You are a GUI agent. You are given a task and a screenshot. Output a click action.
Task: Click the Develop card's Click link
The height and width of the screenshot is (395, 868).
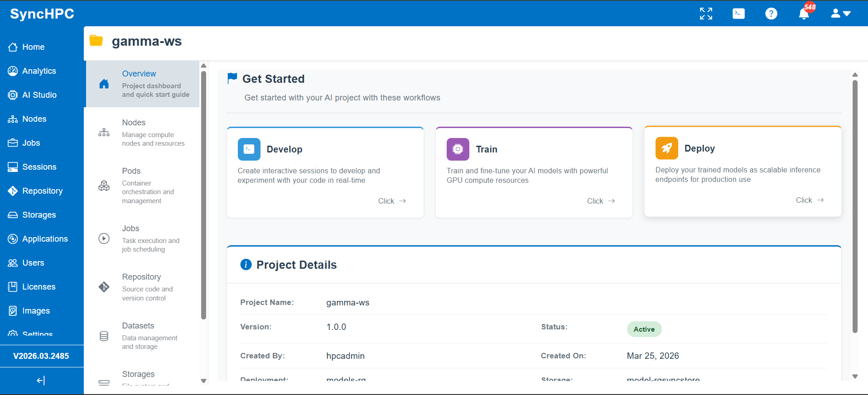[x=392, y=201]
